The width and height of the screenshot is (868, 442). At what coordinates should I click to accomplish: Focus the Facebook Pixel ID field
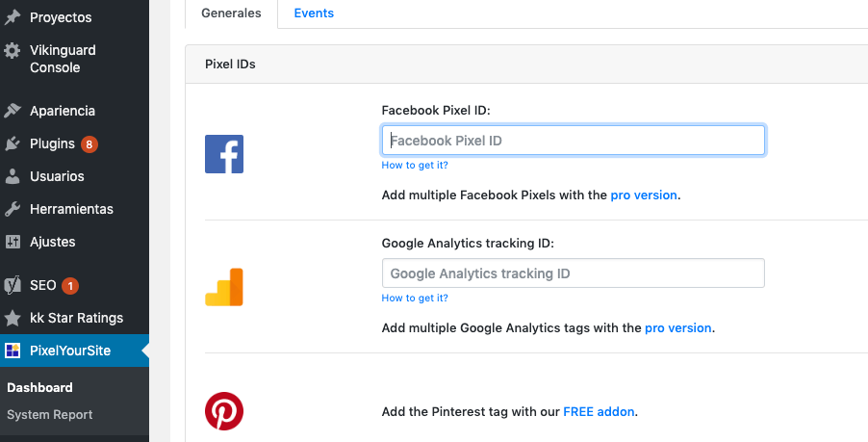[573, 141]
